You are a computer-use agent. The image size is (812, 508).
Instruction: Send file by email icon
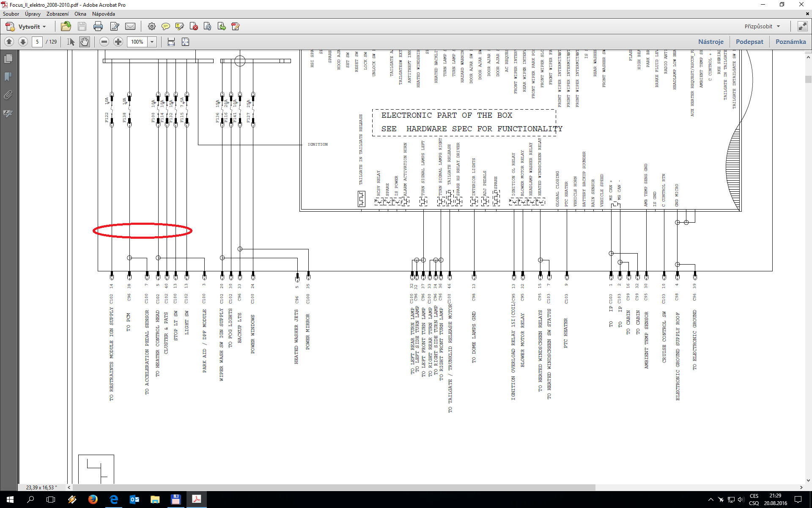(130, 27)
